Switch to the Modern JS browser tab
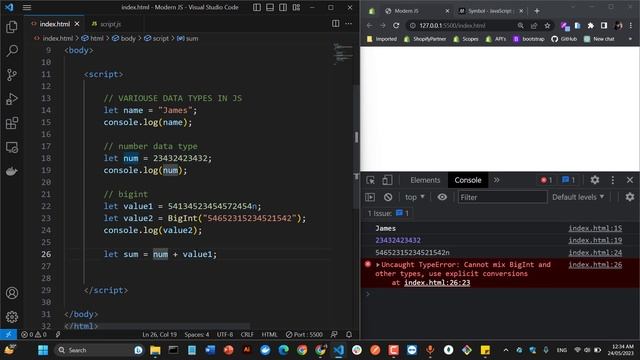The image size is (640, 360). (x=416, y=11)
